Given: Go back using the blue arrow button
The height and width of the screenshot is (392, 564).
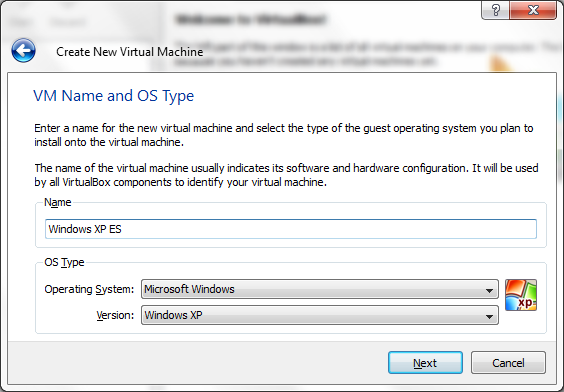Looking at the screenshot, I should [x=23, y=51].
